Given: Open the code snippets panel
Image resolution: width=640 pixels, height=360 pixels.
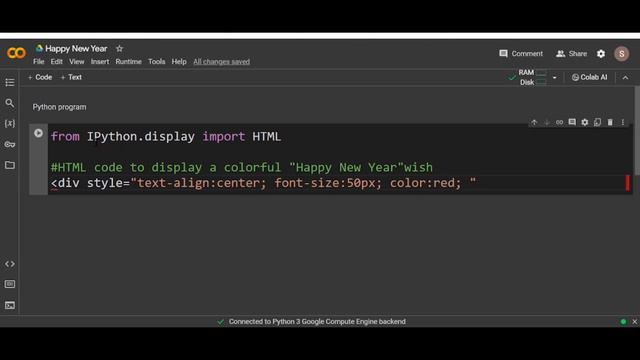Looking at the screenshot, I should [10, 264].
